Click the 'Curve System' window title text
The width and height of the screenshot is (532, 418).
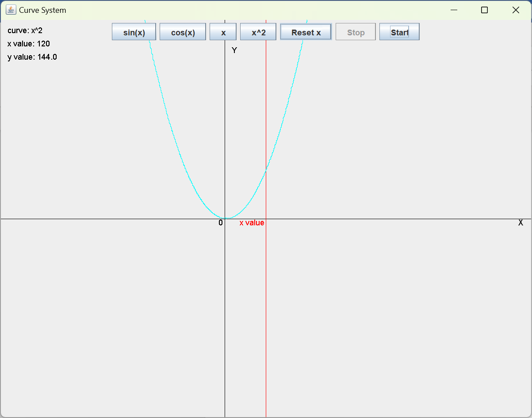[42, 10]
